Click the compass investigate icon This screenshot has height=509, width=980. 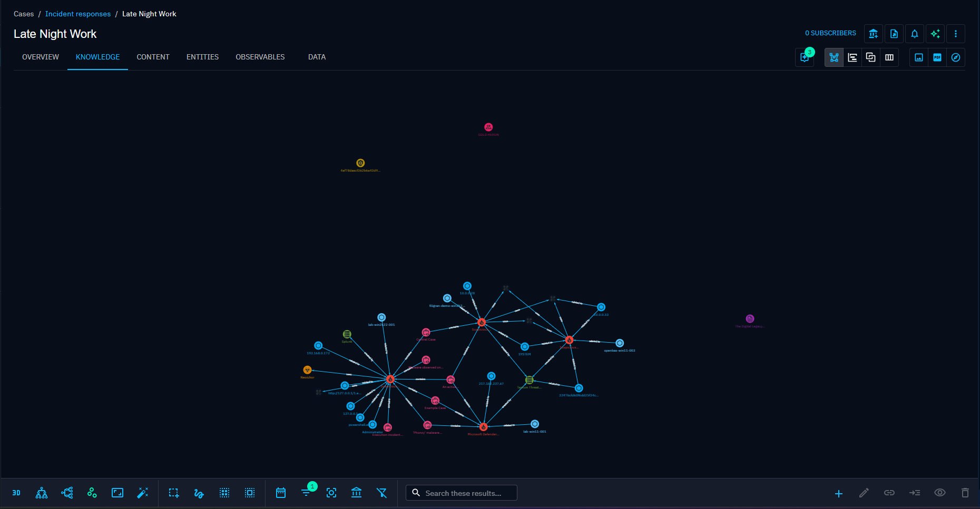coord(956,57)
